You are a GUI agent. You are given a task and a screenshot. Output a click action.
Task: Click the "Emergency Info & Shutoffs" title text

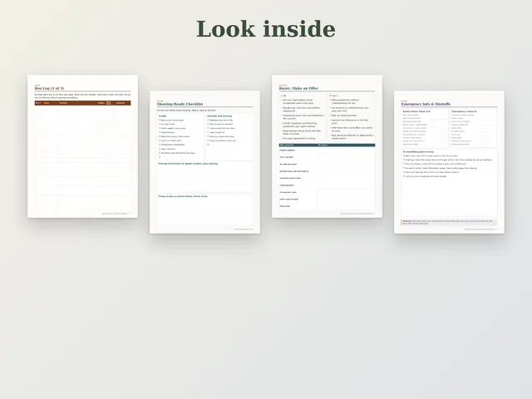pyautogui.click(x=426, y=104)
